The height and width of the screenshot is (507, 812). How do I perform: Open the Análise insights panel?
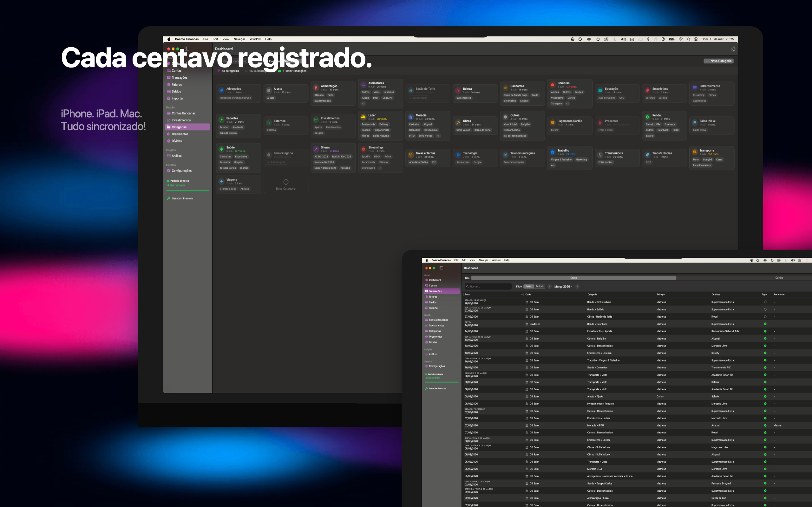click(177, 156)
